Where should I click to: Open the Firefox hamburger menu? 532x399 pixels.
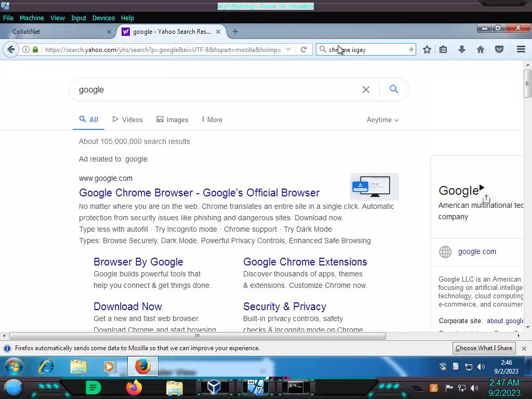(x=521, y=49)
